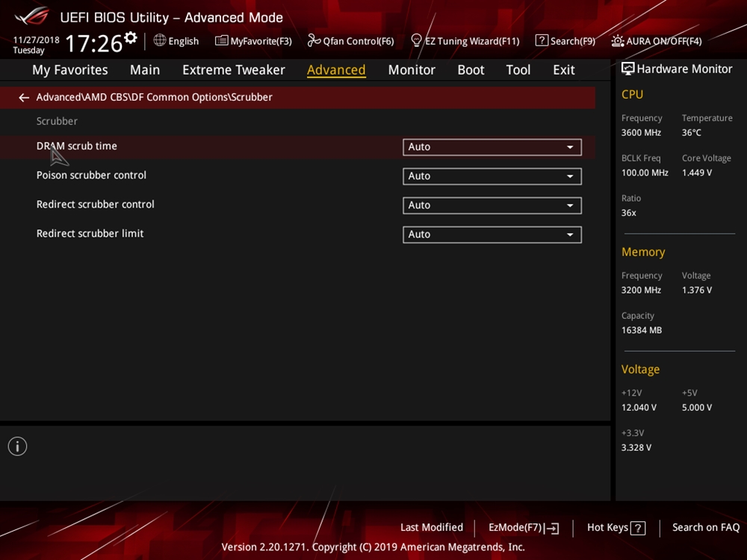Click the +5V value 5.000 V
Viewport: 747px width, 560px height.
(x=697, y=408)
